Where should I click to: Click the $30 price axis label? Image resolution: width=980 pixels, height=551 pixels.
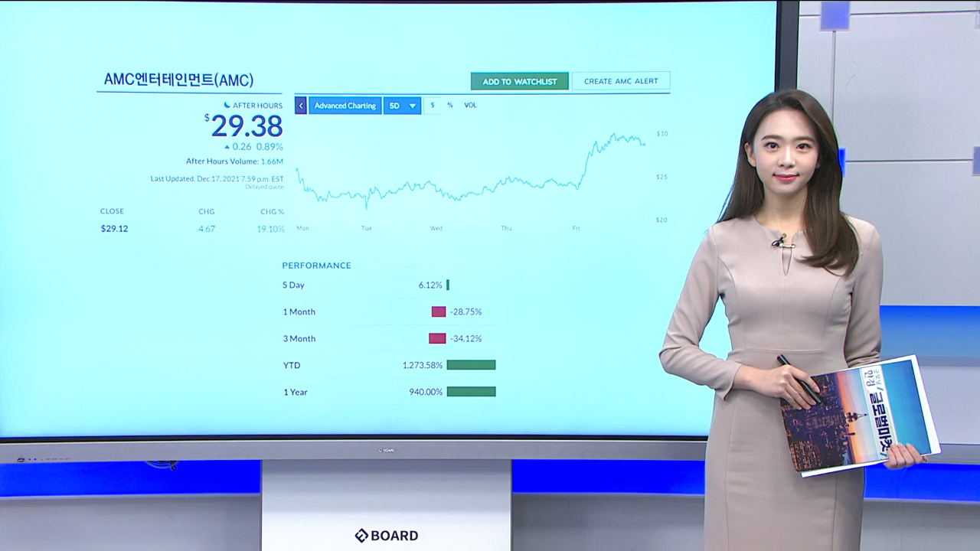[x=662, y=134]
